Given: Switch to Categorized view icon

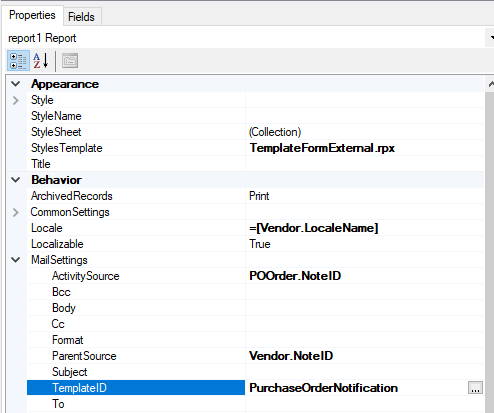Looking at the screenshot, I should pyautogui.click(x=18, y=61).
